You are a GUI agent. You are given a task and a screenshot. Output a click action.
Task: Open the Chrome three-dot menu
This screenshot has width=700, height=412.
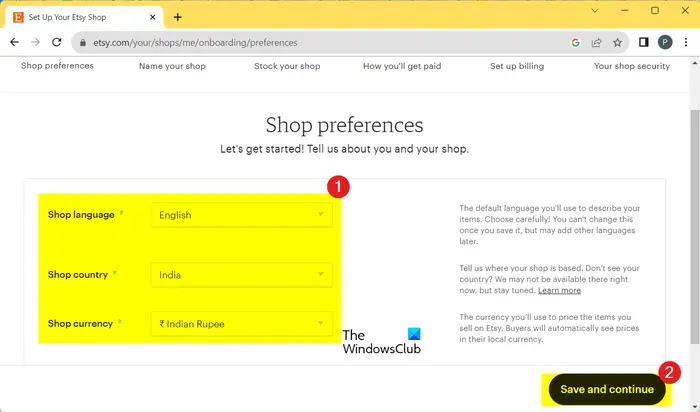pyautogui.click(x=685, y=43)
